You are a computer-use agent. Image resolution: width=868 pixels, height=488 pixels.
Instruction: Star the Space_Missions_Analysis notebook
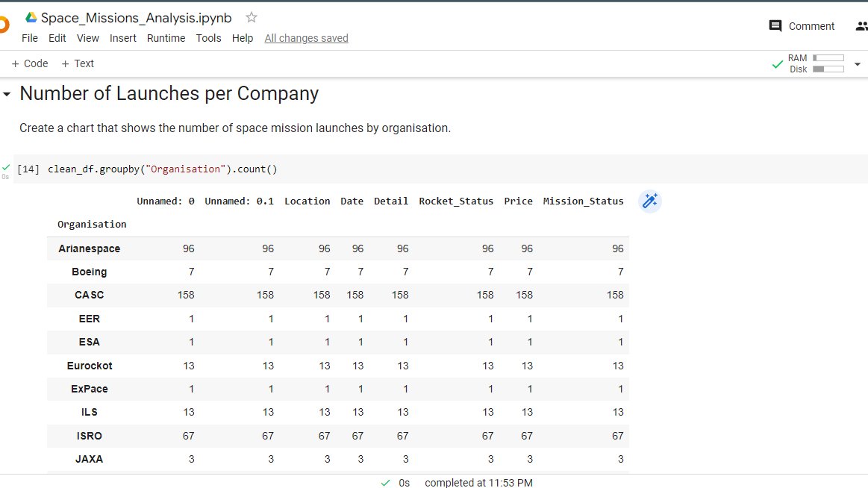(252, 18)
